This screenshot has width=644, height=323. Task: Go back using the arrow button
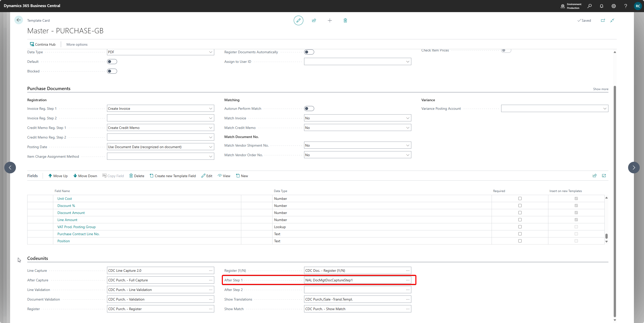tap(19, 20)
